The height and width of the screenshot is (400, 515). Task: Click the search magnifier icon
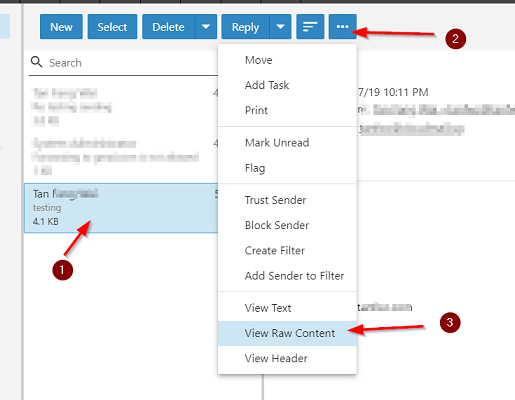click(36, 62)
